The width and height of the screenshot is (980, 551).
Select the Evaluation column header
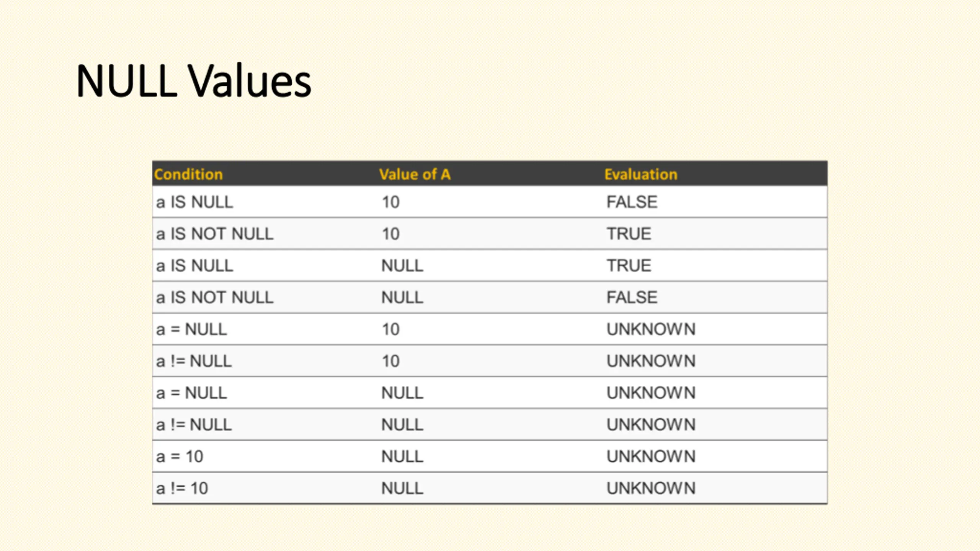click(x=641, y=174)
